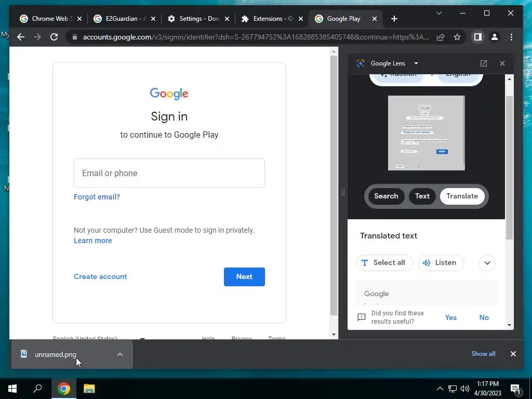Click the Lens panel vertical scrollbar

pos(509,168)
